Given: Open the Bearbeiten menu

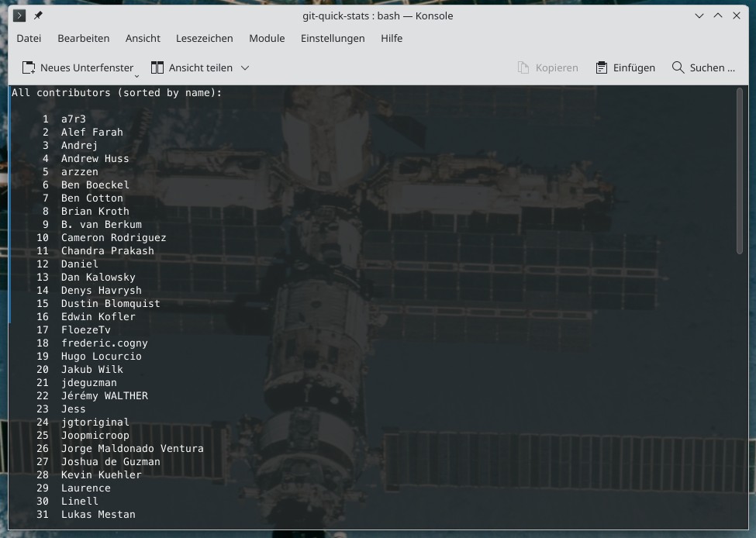Looking at the screenshot, I should [84, 38].
